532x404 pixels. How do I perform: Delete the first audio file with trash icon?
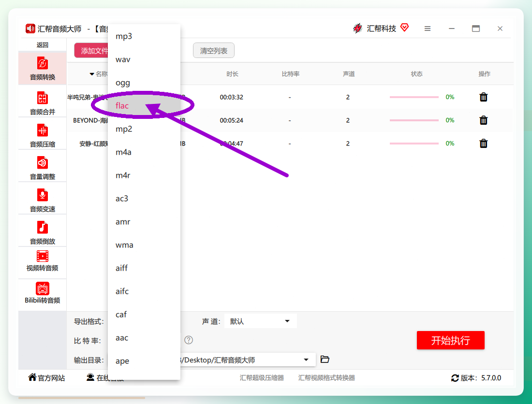pos(484,97)
